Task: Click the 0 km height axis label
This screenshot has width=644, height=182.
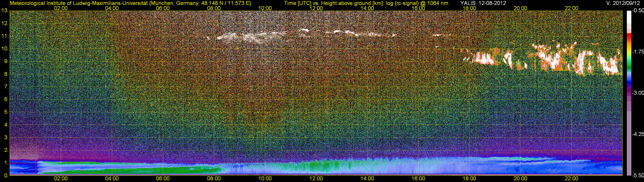Action: pos(6,176)
